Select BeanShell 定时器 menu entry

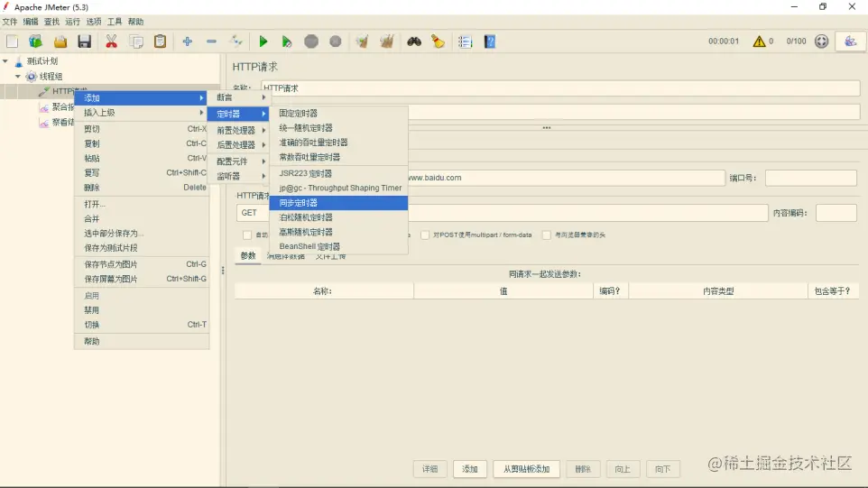(338, 246)
